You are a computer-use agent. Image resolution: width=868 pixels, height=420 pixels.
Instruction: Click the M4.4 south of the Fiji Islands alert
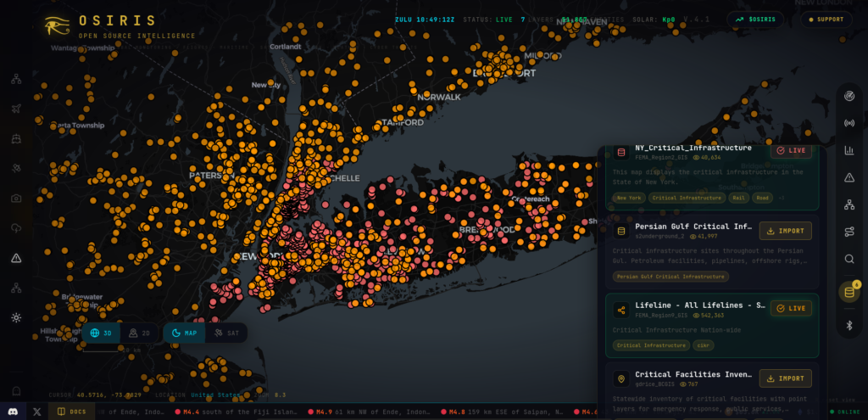point(236,412)
